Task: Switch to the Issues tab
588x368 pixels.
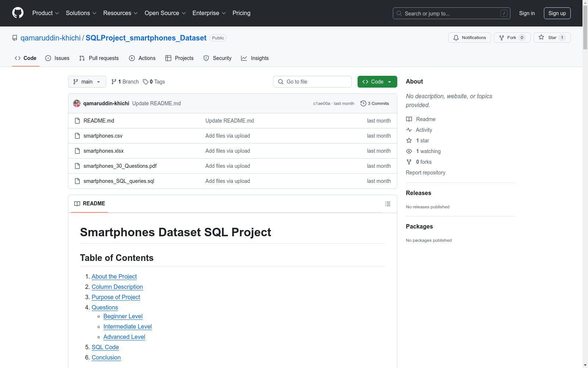Action: click(x=57, y=58)
